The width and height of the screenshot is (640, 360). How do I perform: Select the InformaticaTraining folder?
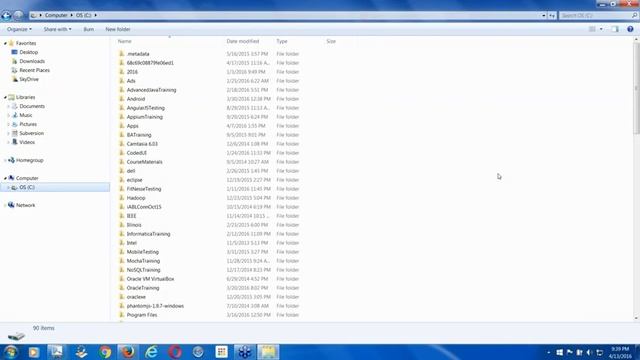click(149, 234)
